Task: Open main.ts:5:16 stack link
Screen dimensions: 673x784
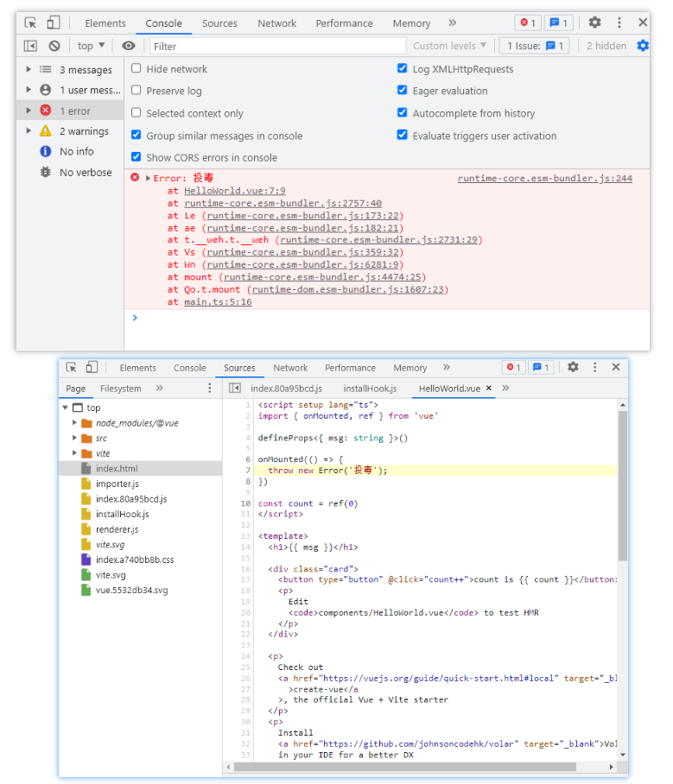Action: pos(218,301)
